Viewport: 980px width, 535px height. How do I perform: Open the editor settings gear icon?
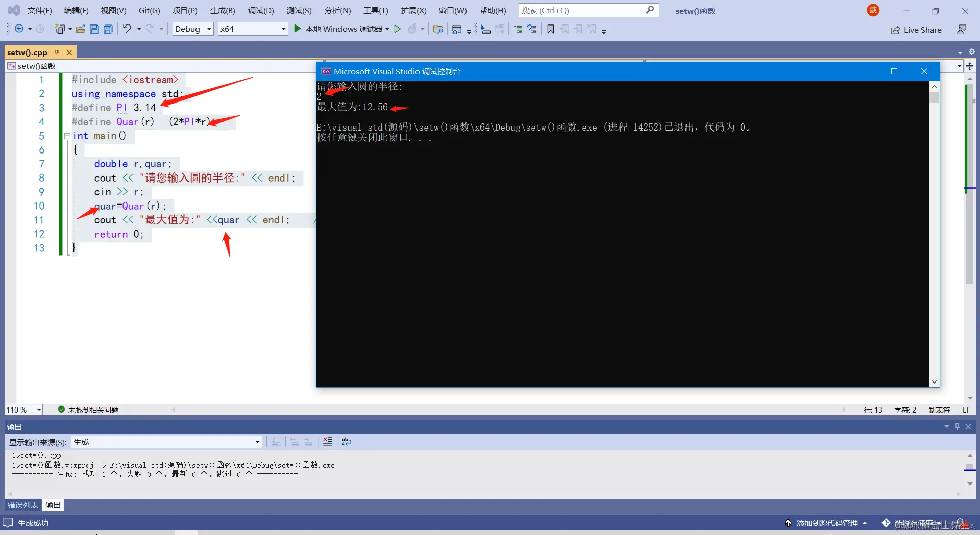pyautogui.click(x=972, y=52)
